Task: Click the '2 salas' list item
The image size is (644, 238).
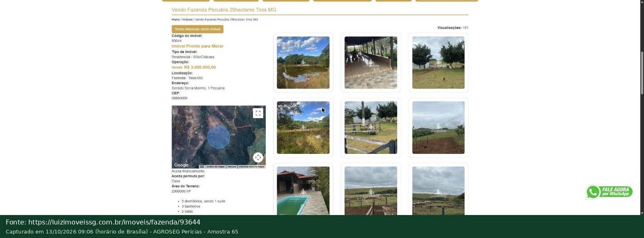Action: click(x=187, y=211)
